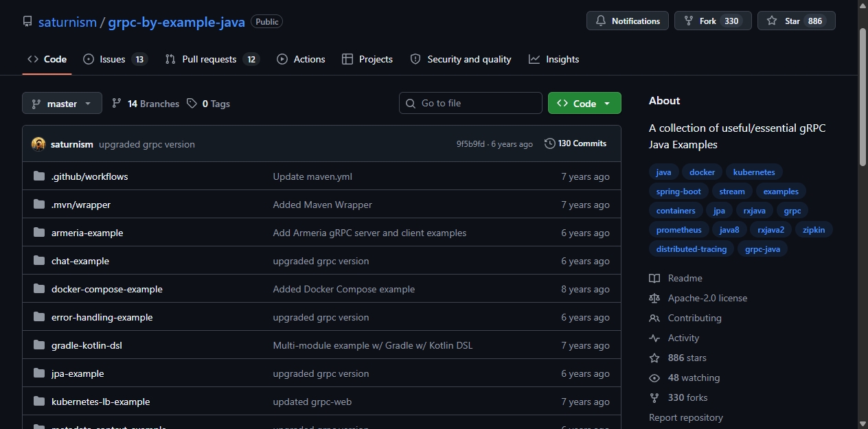Switch to the Code tab
Image resolution: width=868 pixels, height=429 pixels.
[x=47, y=59]
